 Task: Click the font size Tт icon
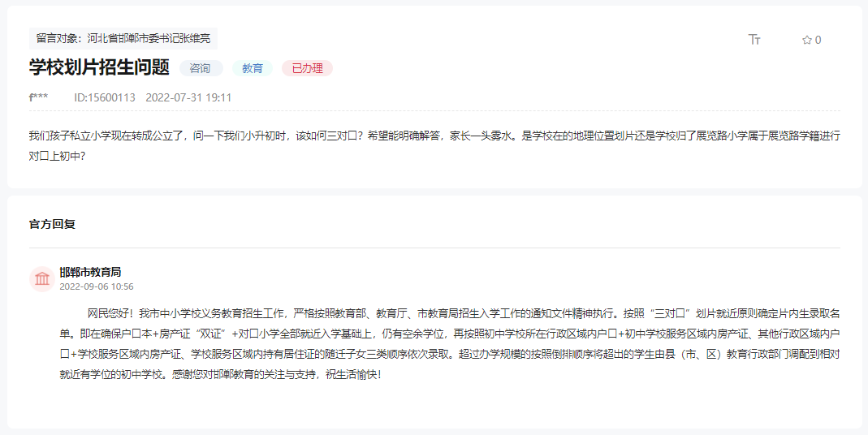pyautogui.click(x=754, y=40)
